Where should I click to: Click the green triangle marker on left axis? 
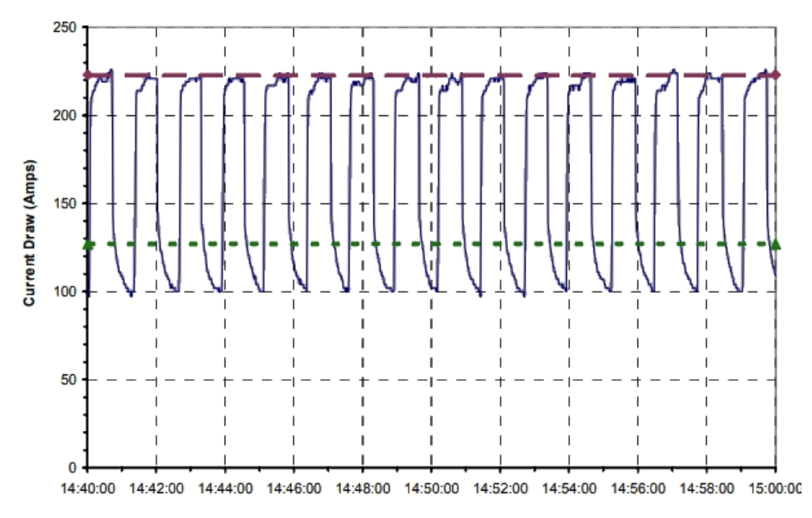tap(88, 244)
